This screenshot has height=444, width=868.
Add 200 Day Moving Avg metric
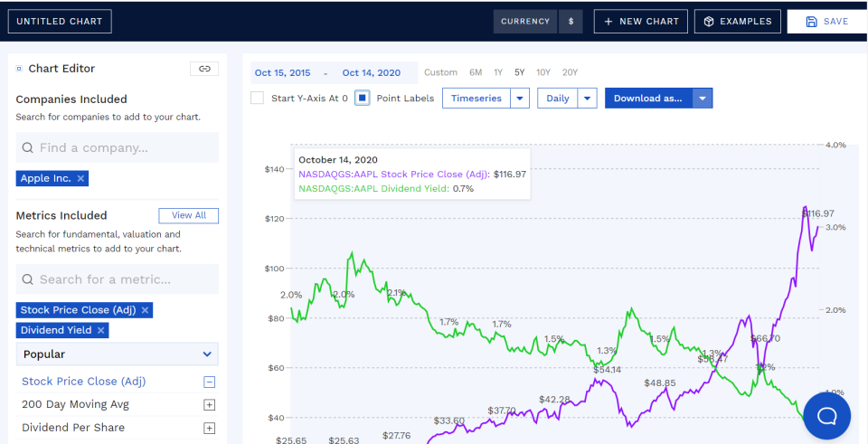tap(209, 405)
